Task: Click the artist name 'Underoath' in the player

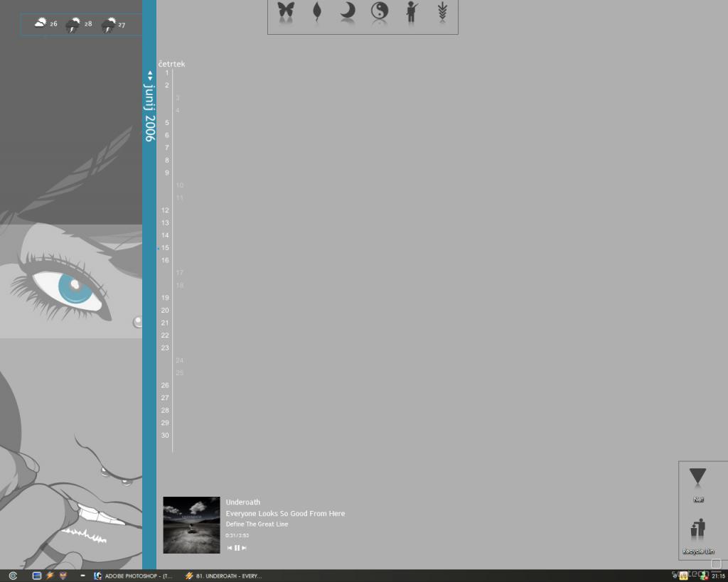Action: [x=243, y=502]
